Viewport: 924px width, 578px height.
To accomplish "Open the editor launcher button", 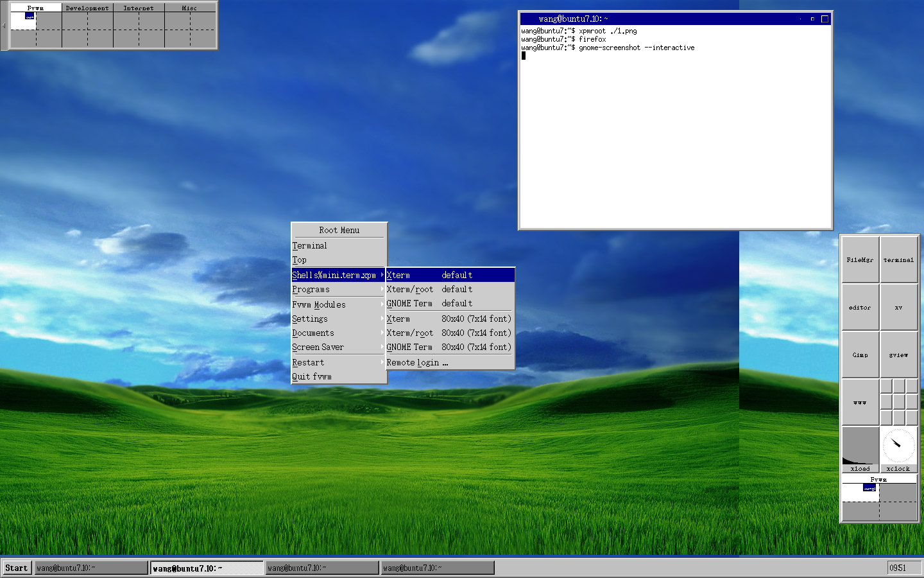I will (860, 307).
